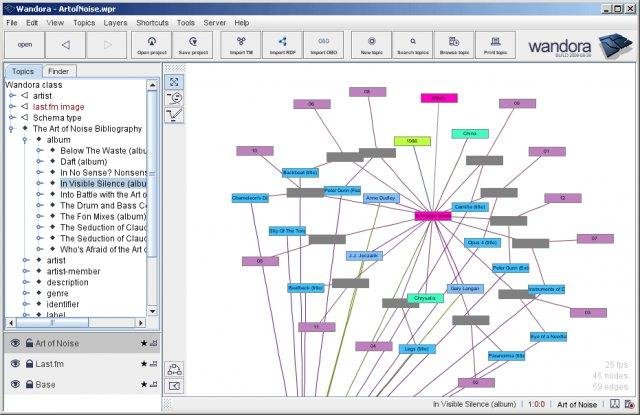The width and height of the screenshot is (640, 415).
Task: Create a topic with New topic icon
Action: (x=371, y=45)
